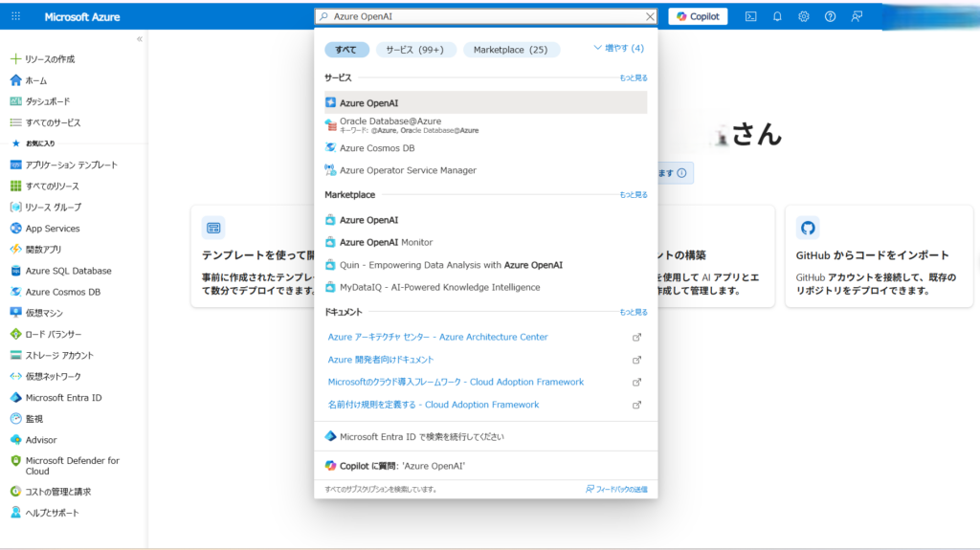Select Azure OpenAI Monitor marketplace result
This screenshot has height=550, width=980.
485,243
